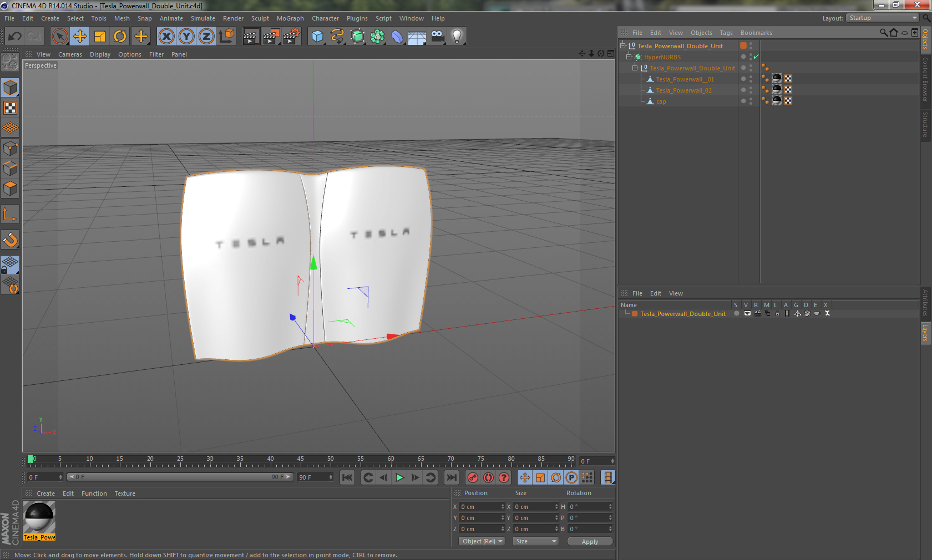Open Edit Render Settings
Screen dimensions: 932x560
coord(292,37)
